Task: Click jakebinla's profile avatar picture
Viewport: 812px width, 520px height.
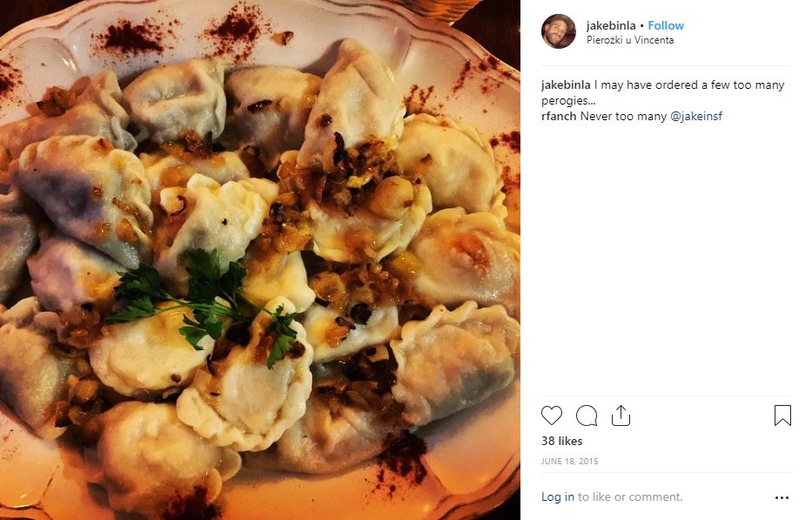Action: (x=558, y=31)
